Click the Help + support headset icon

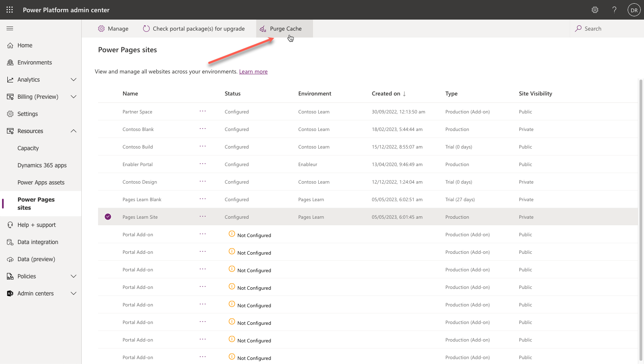(x=10, y=225)
